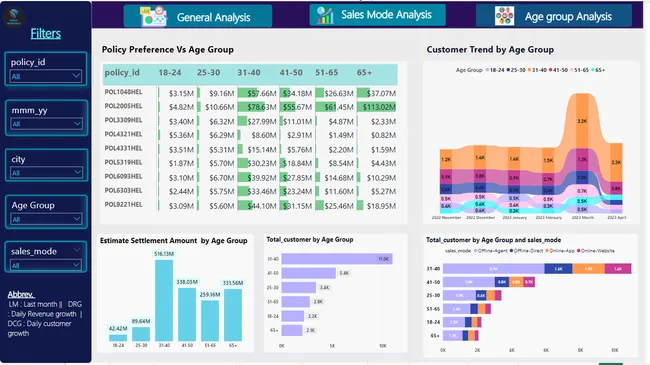Click Offline-Direct legend entry
The width and height of the screenshot is (650, 365).
(526, 251)
